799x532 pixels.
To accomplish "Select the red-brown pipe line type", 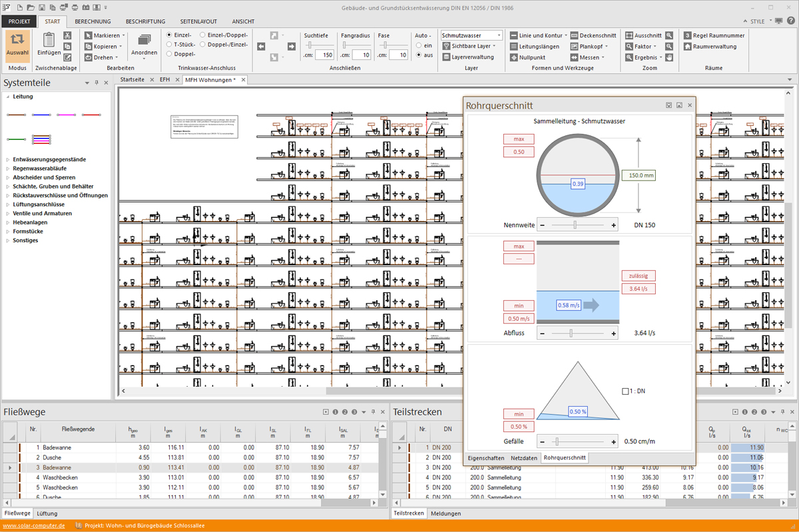I will click(x=17, y=115).
